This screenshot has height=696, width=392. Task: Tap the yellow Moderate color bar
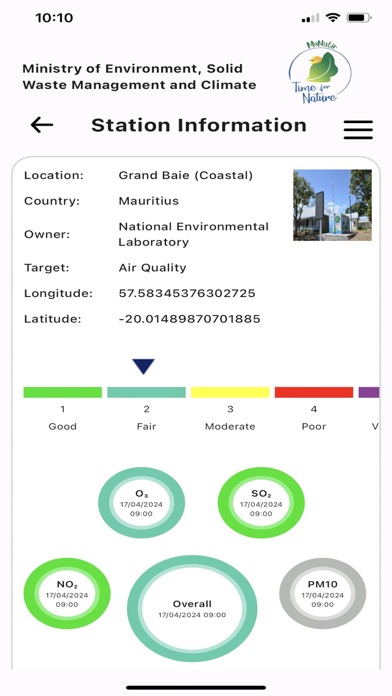pyautogui.click(x=230, y=392)
